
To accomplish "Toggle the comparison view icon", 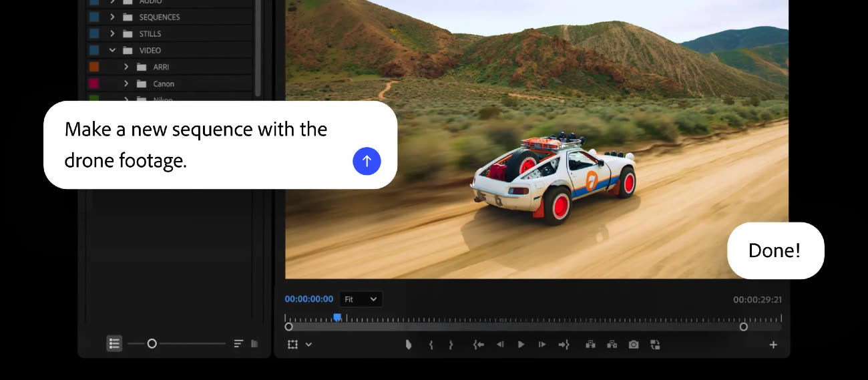I will (x=655, y=345).
